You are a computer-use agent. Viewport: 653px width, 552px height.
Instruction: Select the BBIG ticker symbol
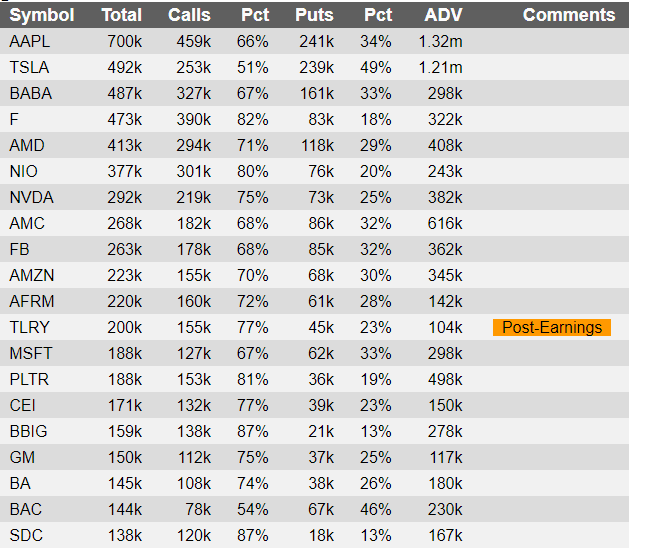tap(28, 431)
